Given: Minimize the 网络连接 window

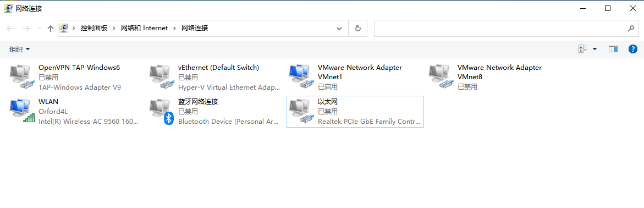Looking at the screenshot, I should 583,8.
